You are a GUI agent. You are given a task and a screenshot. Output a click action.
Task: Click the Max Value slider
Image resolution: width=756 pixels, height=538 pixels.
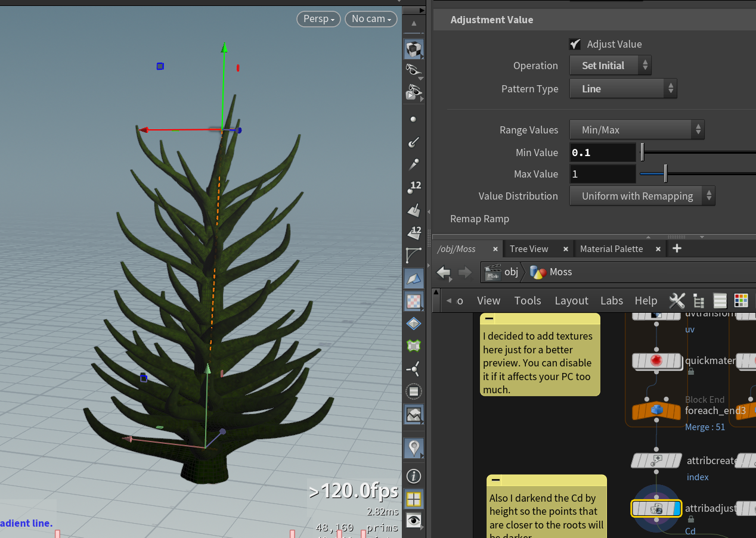click(665, 174)
